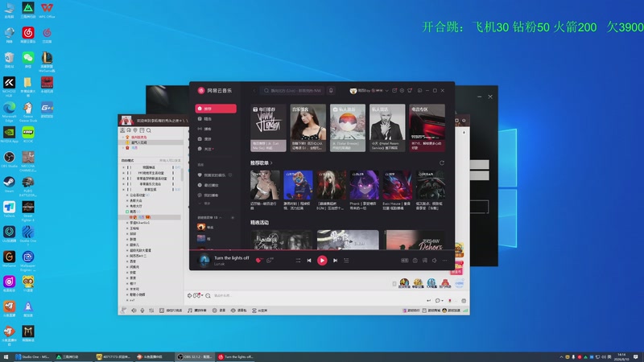The width and height of the screenshot is (644, 362).
Task: Create a new playlist with plus button
Action: point(233,217)
